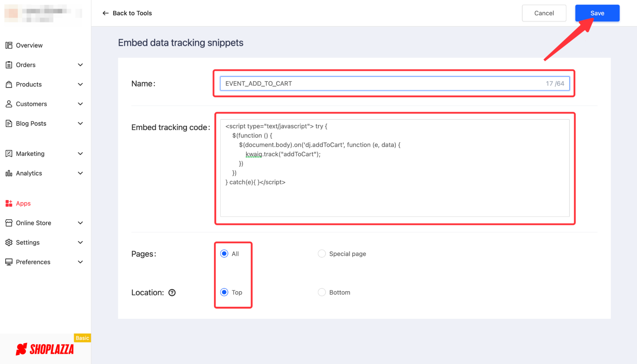
Task: Click the EVENT_ADD_TO_CART name input field
Action: click(x=394, y=84)
